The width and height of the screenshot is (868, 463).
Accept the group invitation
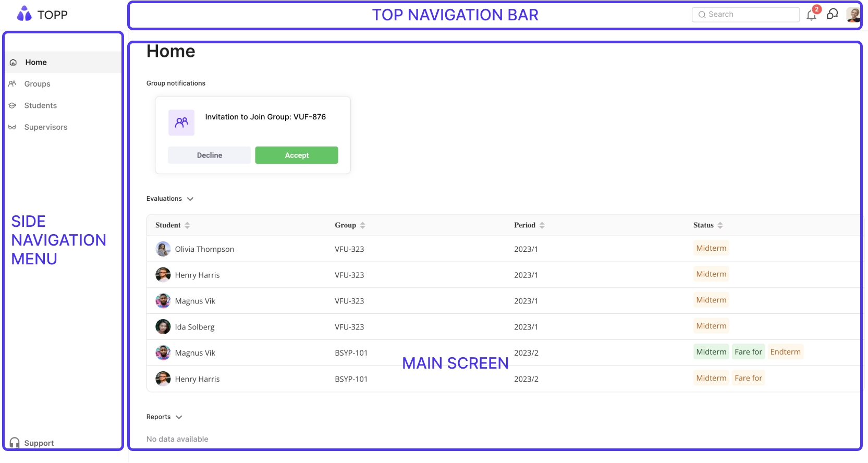(x=296, y=155)
